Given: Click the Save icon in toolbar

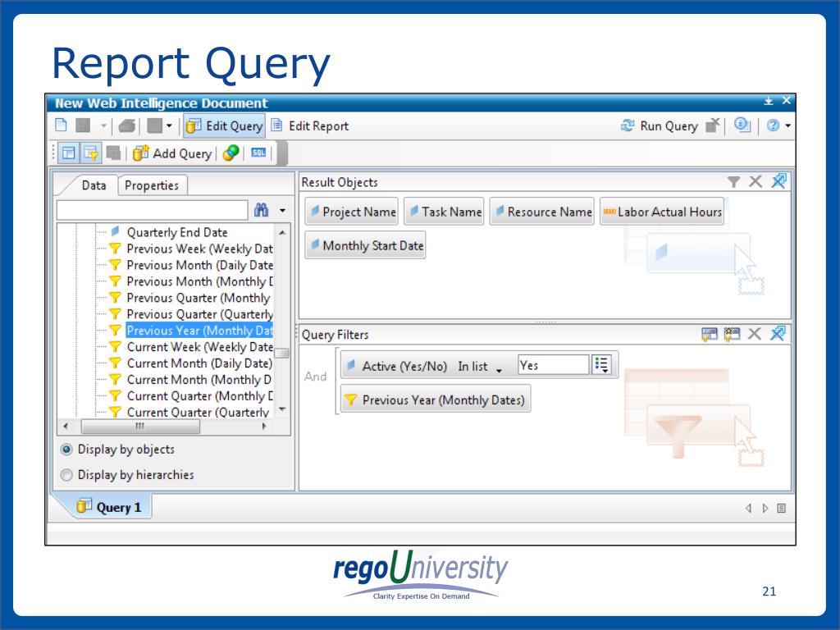Looking at the screenshot, I should 83,126.
